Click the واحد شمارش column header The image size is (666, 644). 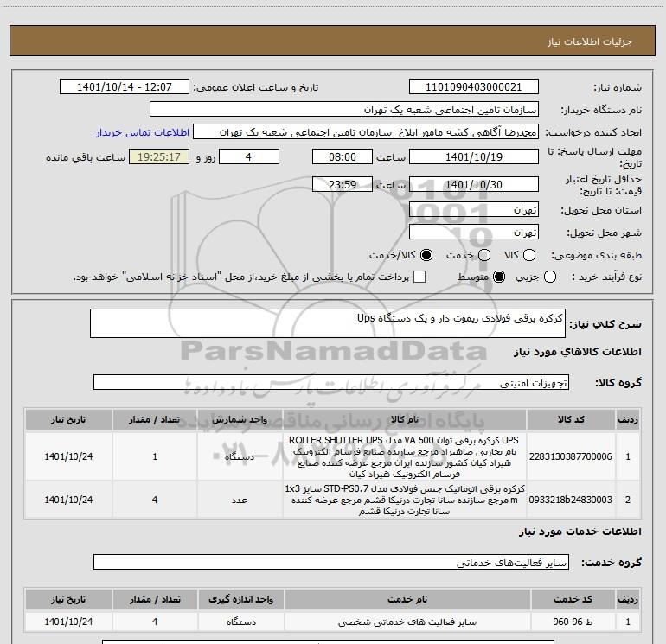pyautogui.click(x=240, y=419)
